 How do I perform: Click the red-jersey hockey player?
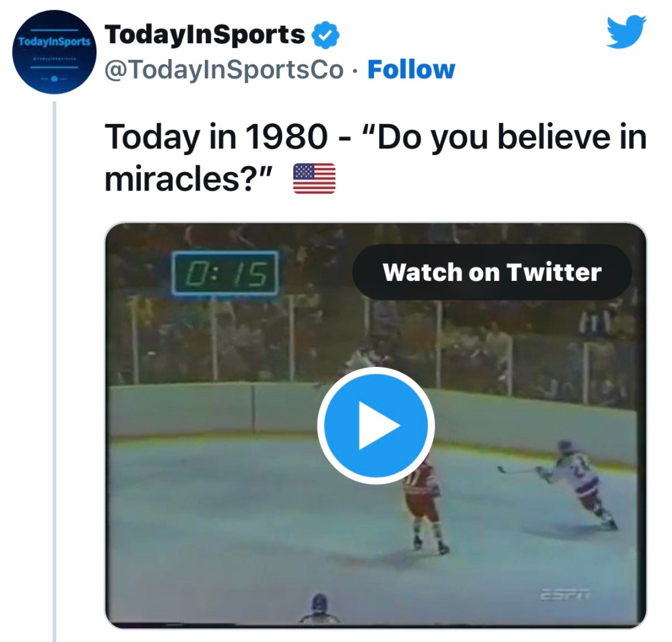point(423,502)
